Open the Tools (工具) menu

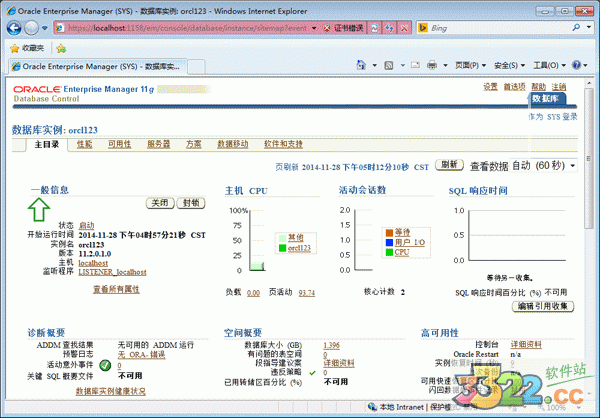[x=549, y=65]
